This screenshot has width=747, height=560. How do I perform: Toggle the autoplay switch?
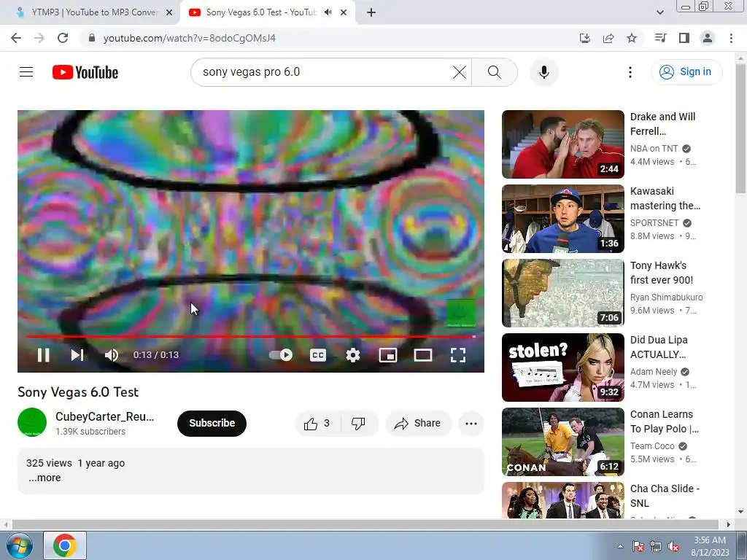281,355
